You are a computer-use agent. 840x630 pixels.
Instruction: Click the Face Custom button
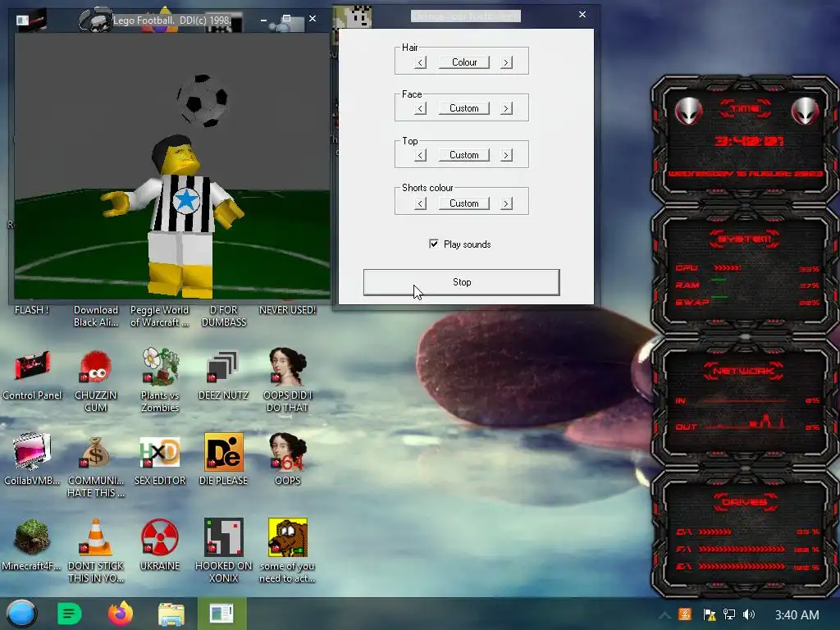pyautogui.click(x=464, y=108)
